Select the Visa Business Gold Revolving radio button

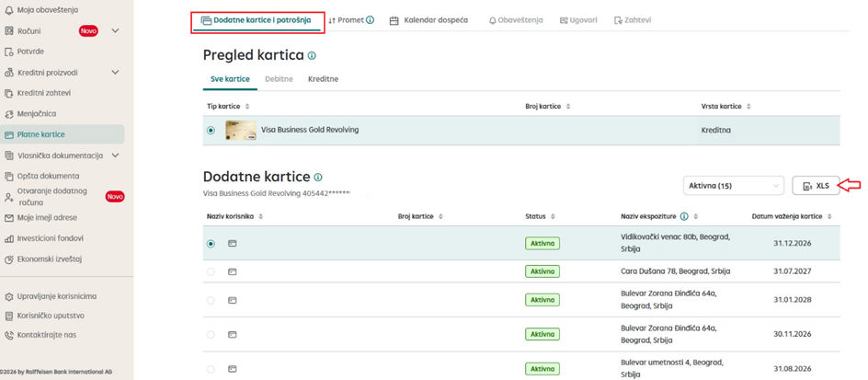coord(211,131)
